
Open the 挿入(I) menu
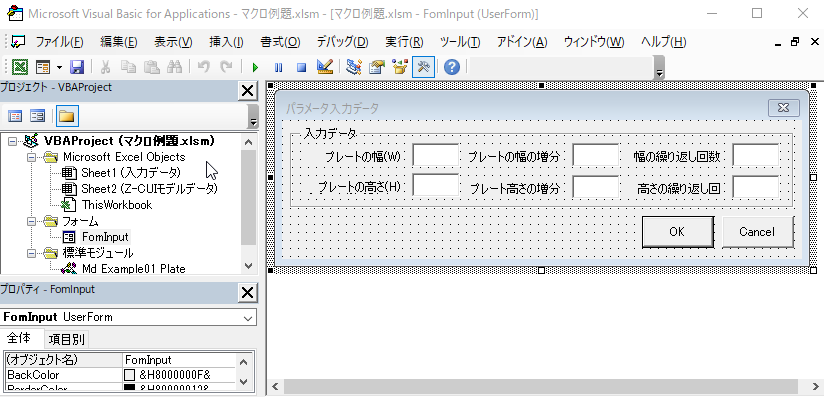click(x=226, y=42)
